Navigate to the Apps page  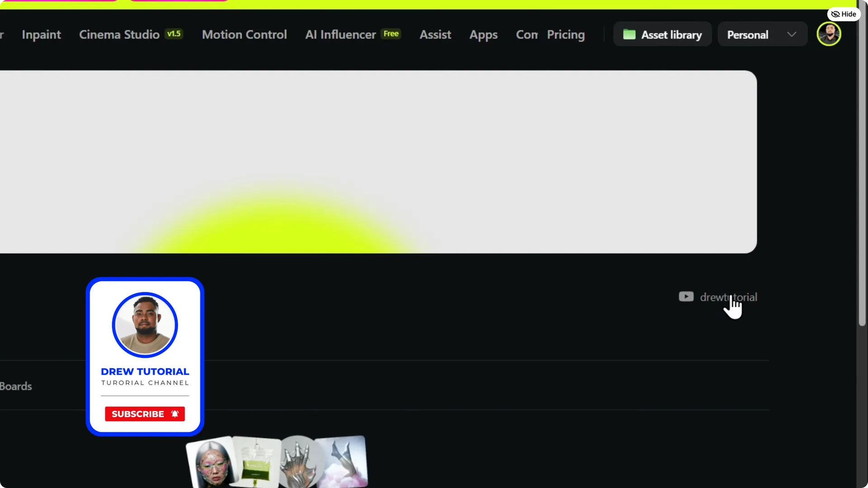[x=483, y=34]
